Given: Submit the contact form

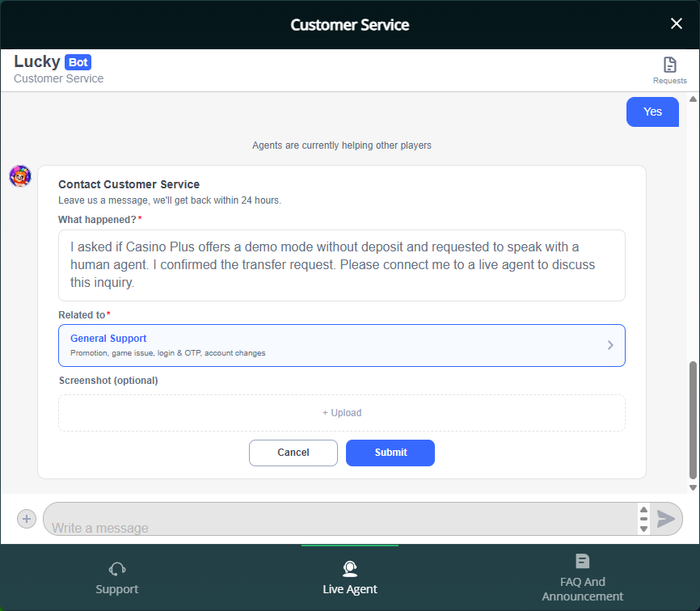Looking at the screenshot, I should coord(390,453).
